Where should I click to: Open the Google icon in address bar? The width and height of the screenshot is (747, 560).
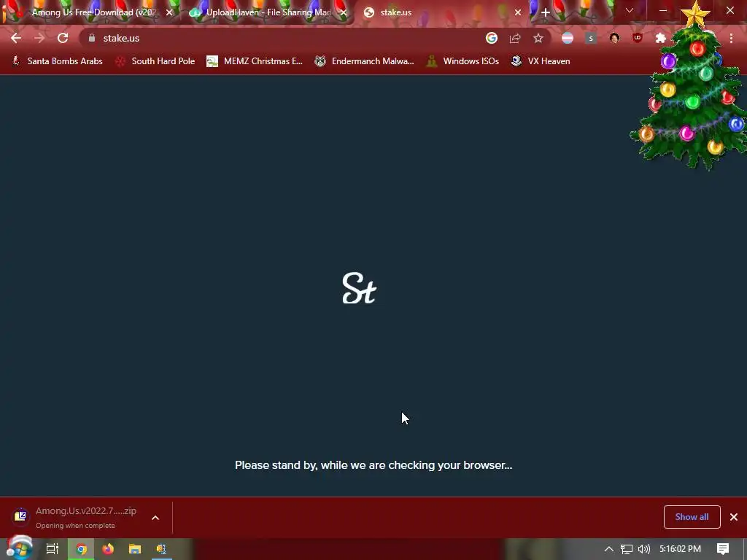pyautogui.click(x=492, y=38)
